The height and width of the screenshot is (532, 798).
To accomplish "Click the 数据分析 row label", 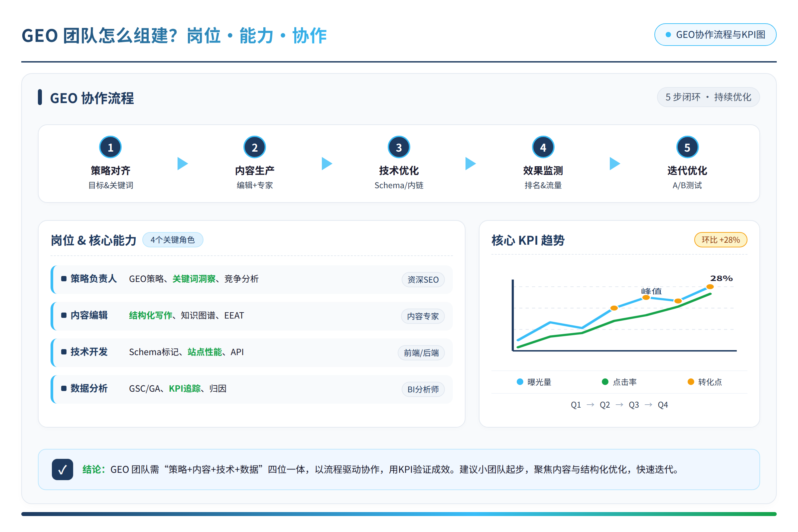I will coord(89,388).
